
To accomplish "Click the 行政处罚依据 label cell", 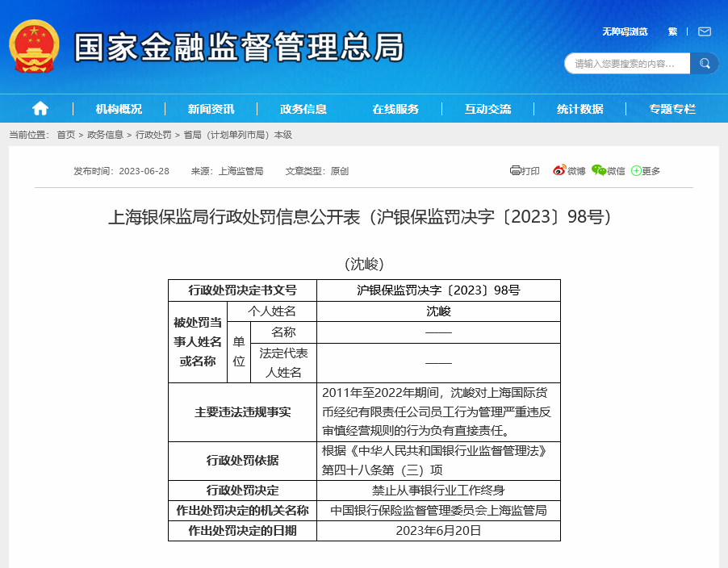I will click(242, 461).
